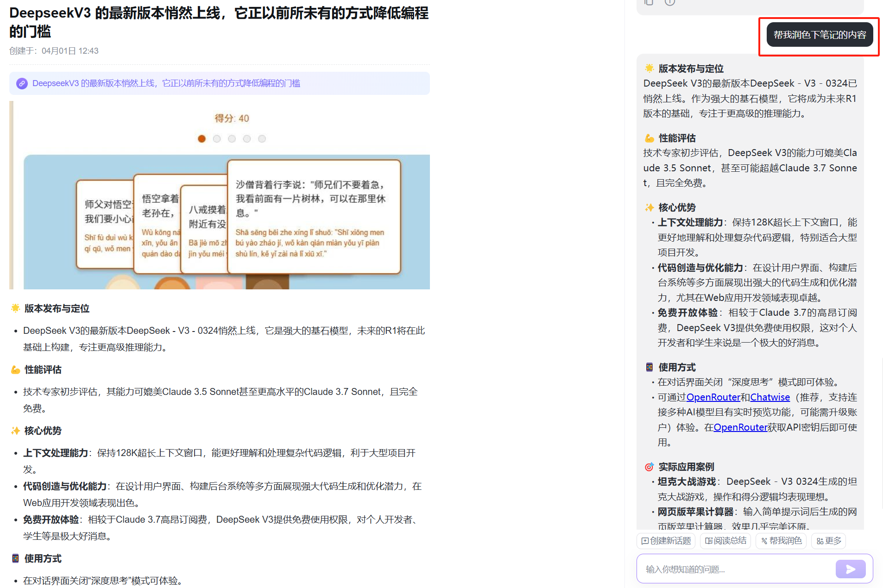883x588 pixels.
Task: Click the 版本发布与定位 heading in the note
Action: click(x=57, y=308)
